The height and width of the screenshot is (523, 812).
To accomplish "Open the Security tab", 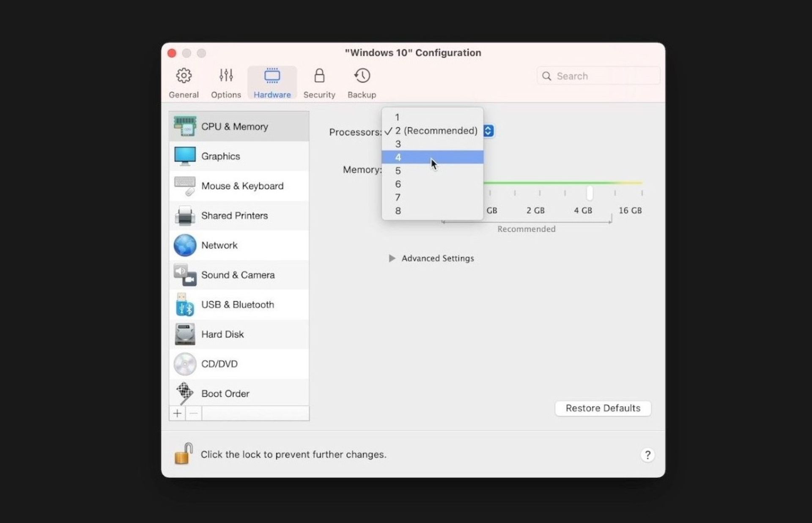I will pos(319,83).
